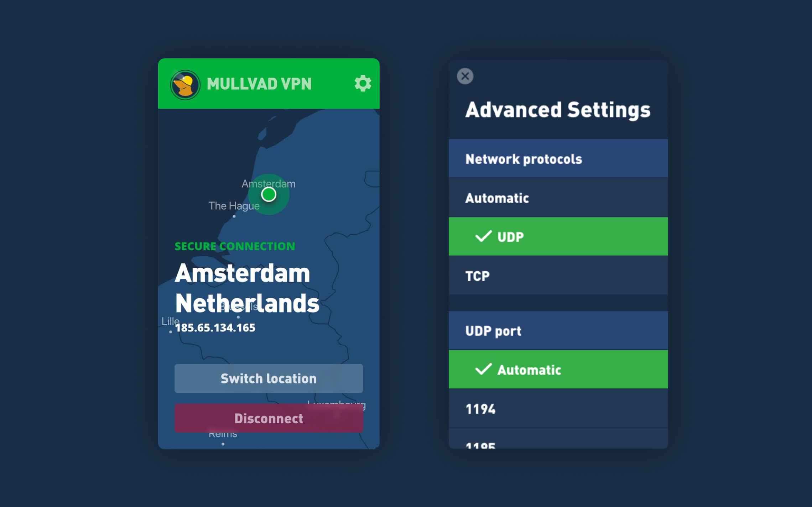Select Automatic UDP port setting
Image resolution: width=812 pixels, height=507 pixels.
[x=558, y=369]
